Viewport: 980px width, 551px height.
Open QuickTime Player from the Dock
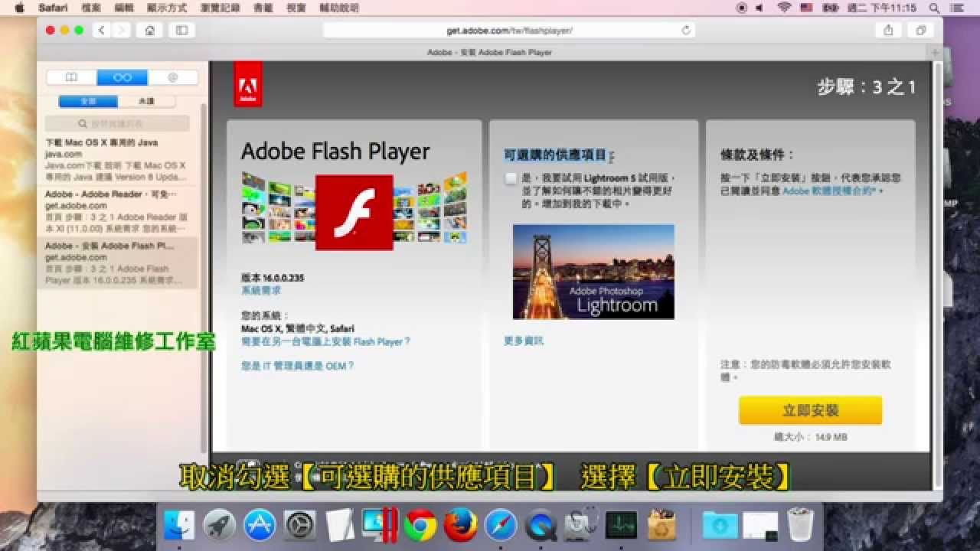tap(541, 525)
